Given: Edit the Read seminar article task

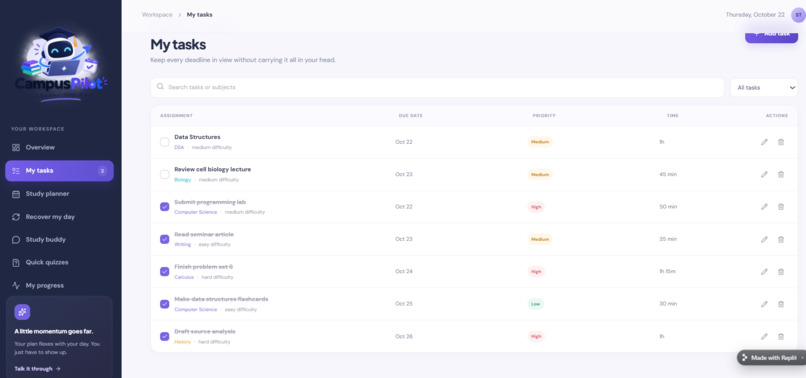Looking at the screenshot, I should tap(764, 239).
